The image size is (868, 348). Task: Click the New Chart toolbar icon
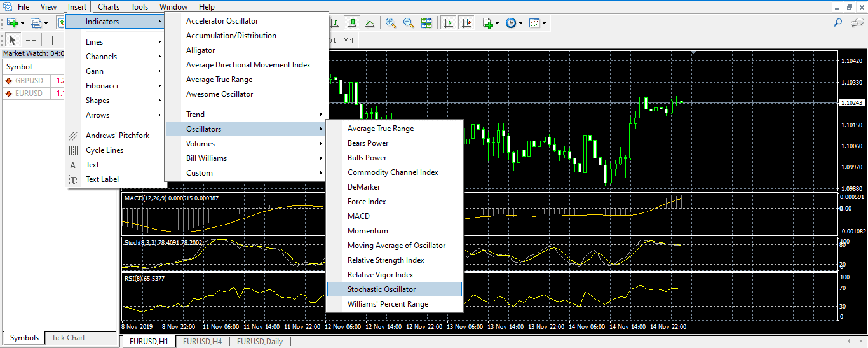point(12,23)
